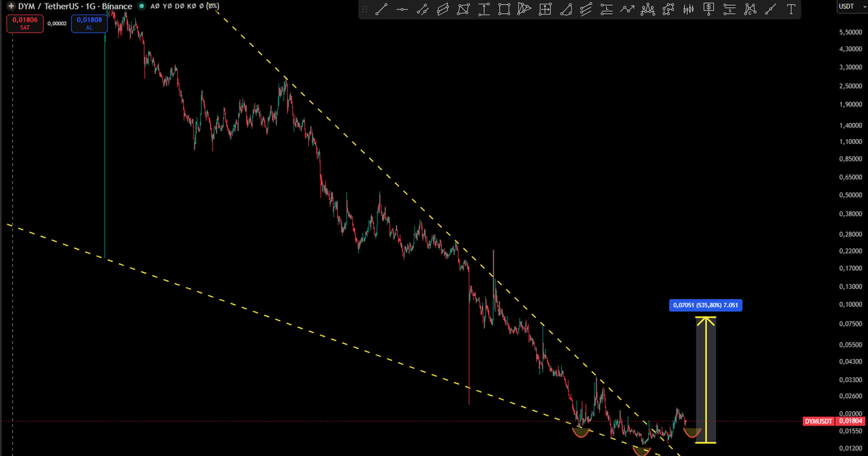
Task: Grab the drawing toolbar drag handle
Action: click(365, 9)
